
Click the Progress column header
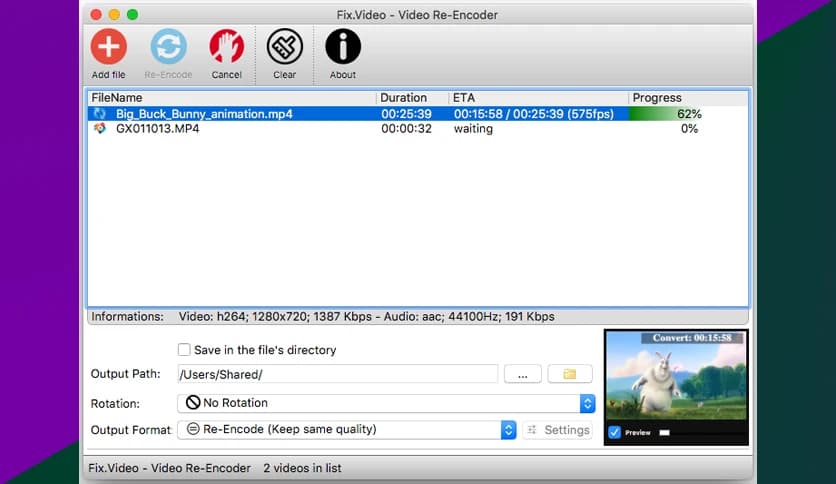(x=688, y=98)
